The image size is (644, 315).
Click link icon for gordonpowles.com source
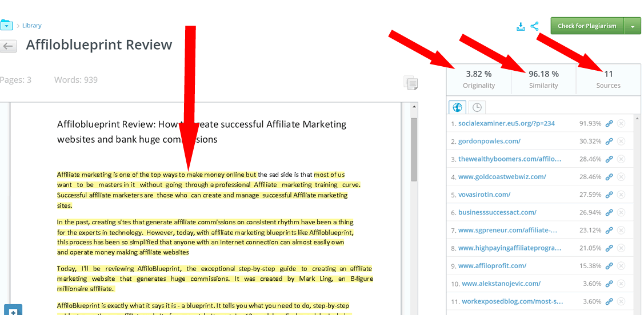click(x=609, y=141)
